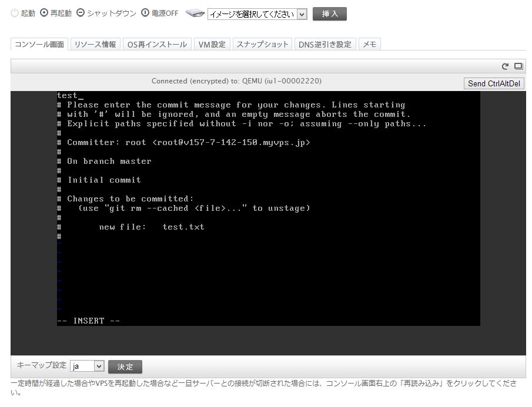Viewport: 532px width, 407px height.
Task: Click the 起動 label text
Action: click(28, 14)
